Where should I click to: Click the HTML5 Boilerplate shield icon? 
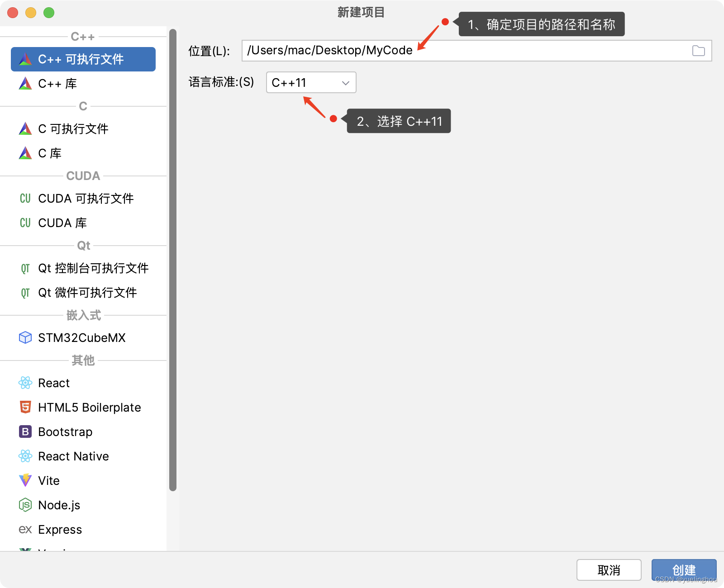click(25, 407)
